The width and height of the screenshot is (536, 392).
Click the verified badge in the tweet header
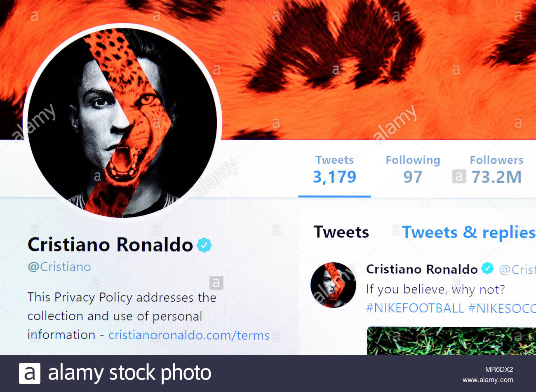click(x=488, y=269)
